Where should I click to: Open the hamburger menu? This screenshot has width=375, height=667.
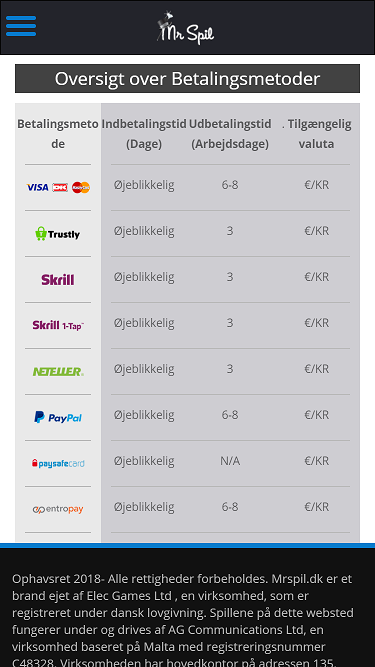(x=21, y=26)
